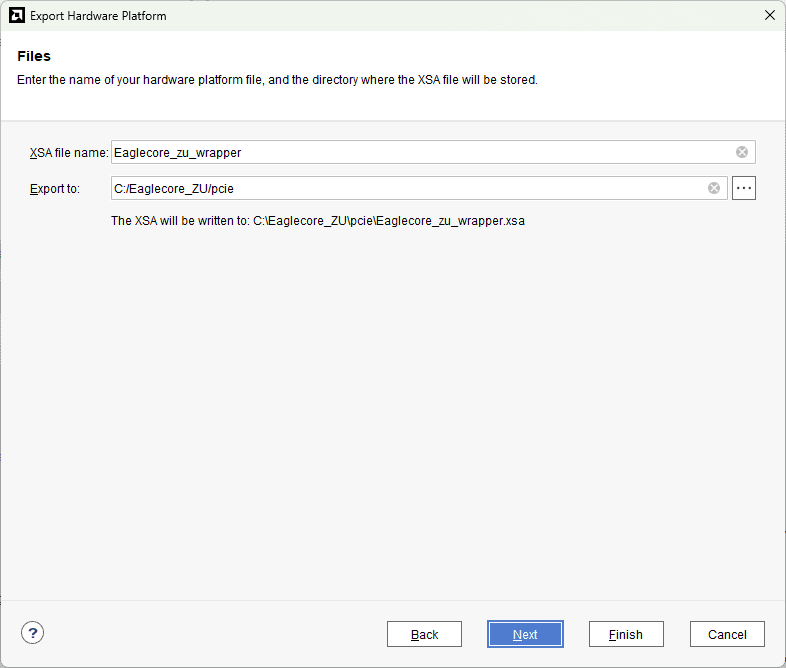This screenshot has width=786, height=668.
Task: Cancel the hardware export wizard
Action: tap(727, 634)
